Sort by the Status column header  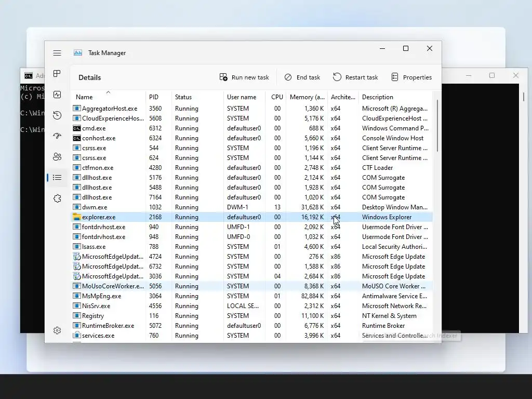click(197, 97)
